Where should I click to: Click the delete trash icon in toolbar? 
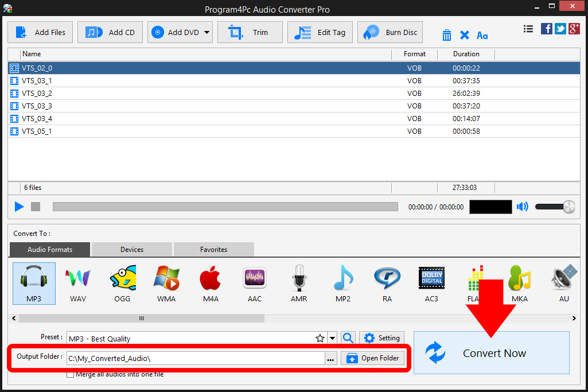coord(446,34)
